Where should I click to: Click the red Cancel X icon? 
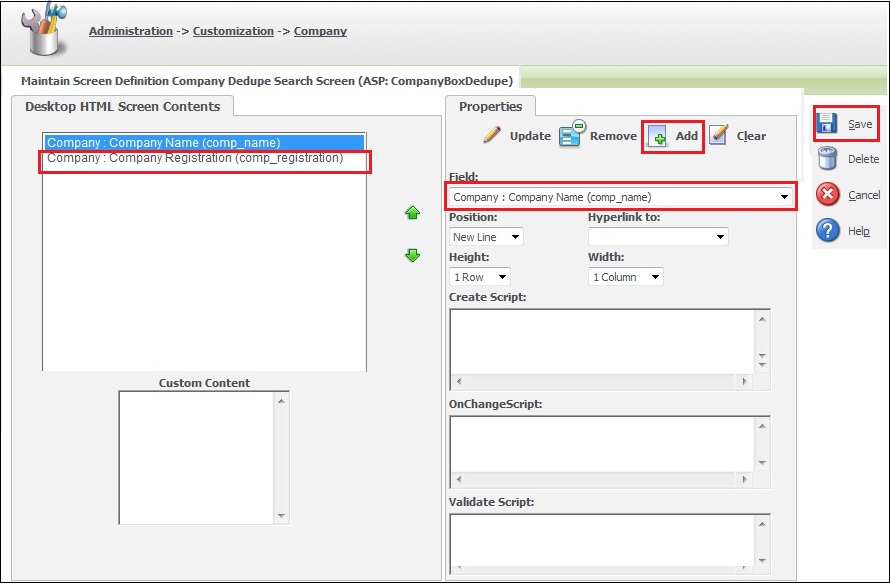828,195
